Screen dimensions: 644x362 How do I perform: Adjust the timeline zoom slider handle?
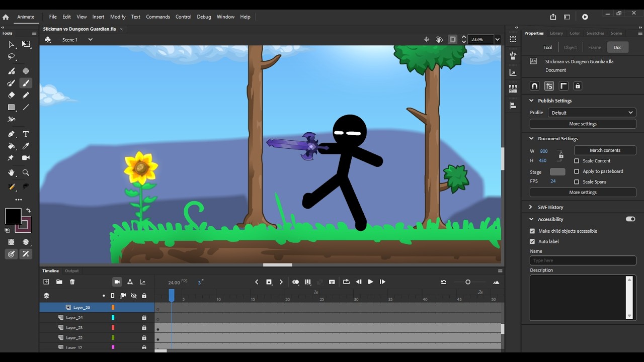pos(468,282)
